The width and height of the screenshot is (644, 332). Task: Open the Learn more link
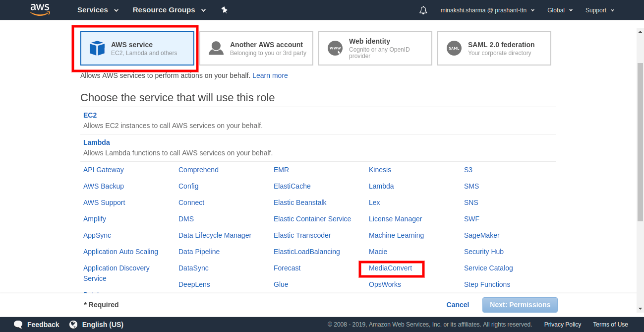click(x=270, y=75)
